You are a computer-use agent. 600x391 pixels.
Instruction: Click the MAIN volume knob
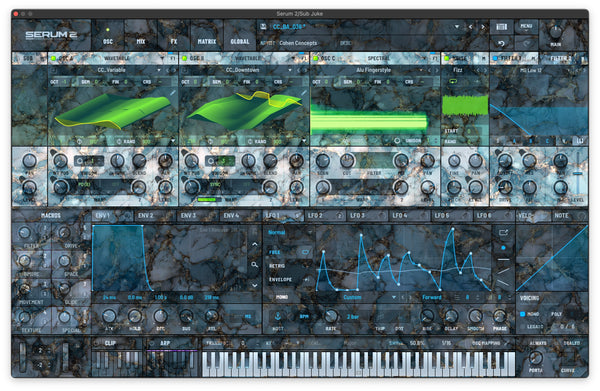click(x=555, y=31)
